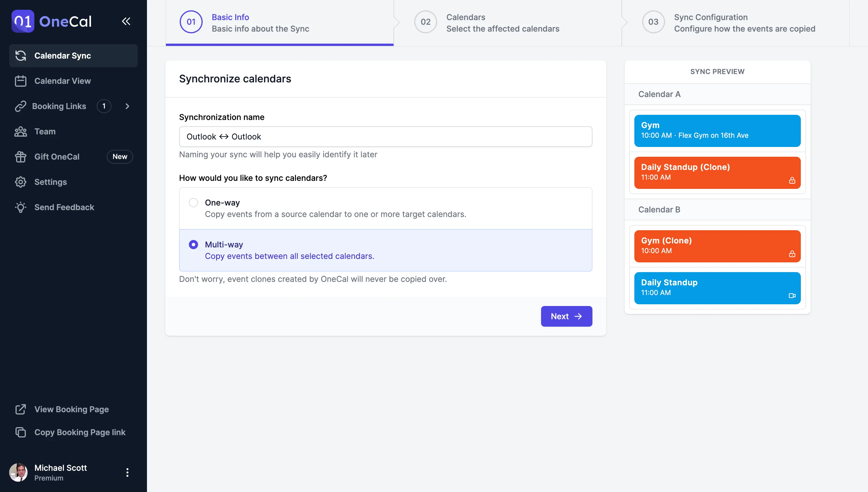
Task: Click the Synchronization name input field
Action: (x=386, y=137)
